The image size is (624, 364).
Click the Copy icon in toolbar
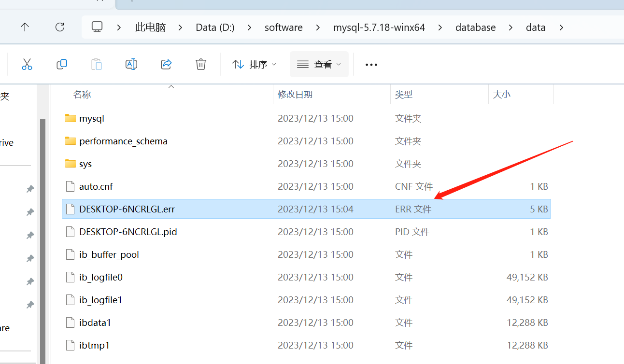click(62, 64)
